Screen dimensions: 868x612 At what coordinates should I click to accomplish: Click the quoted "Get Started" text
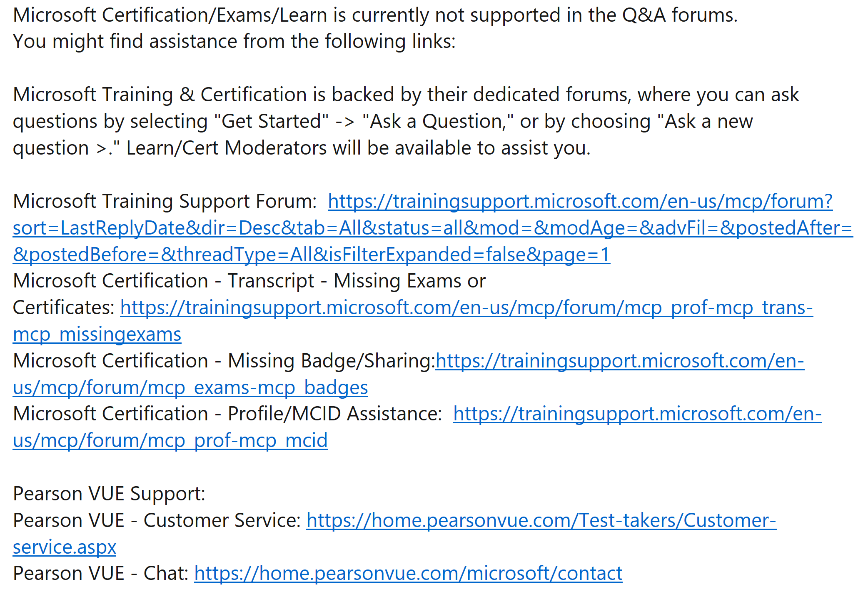click(271, 122)
